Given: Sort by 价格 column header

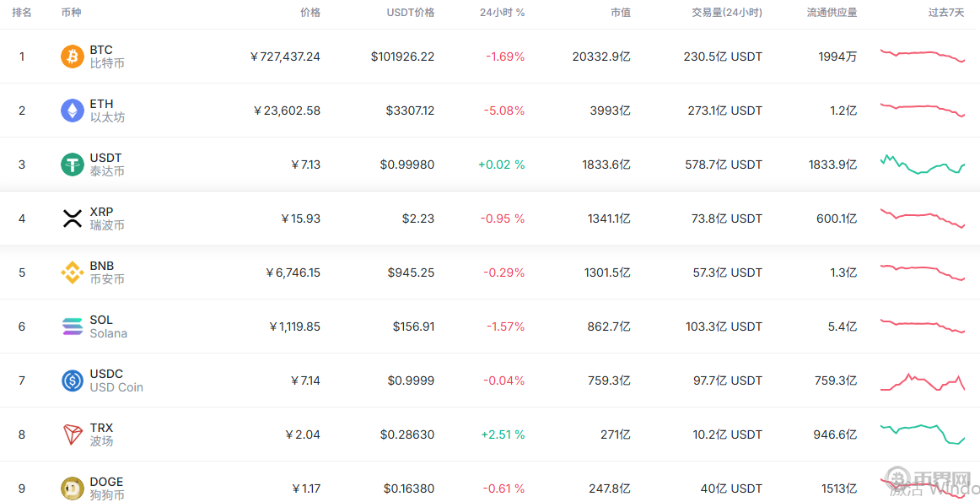Looking at the screenshot, I should [310, 13].
